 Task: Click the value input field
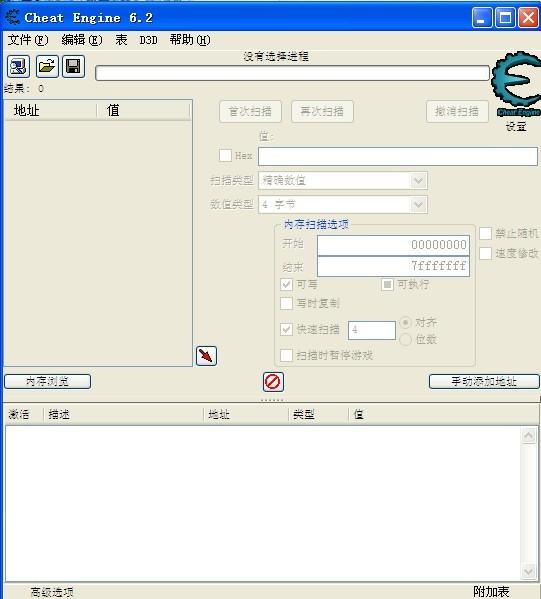[x=398, y=156]
